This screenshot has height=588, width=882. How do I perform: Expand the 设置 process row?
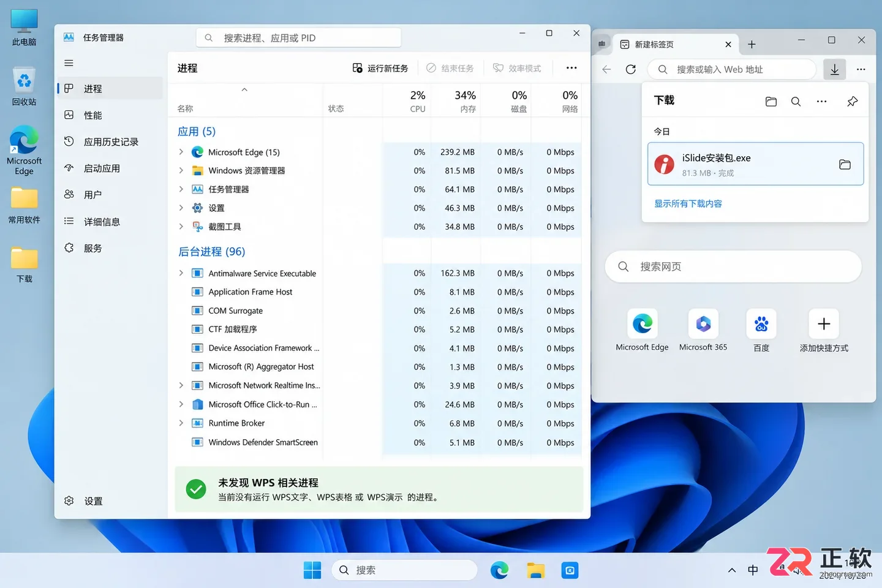(181, 208)
